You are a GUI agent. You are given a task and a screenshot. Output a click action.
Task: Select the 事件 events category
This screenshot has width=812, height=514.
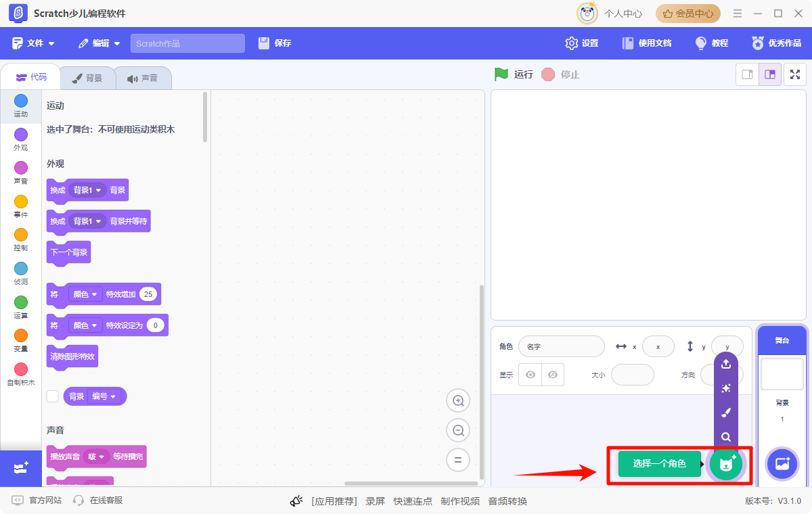coord(21,207)
